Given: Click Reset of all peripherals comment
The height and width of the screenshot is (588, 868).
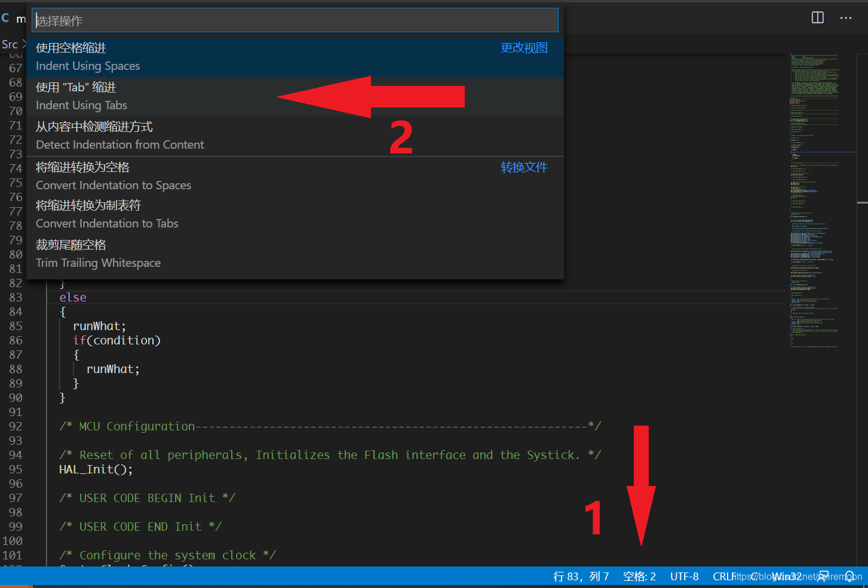Looking at the screenshot, I should pos(330,455).
